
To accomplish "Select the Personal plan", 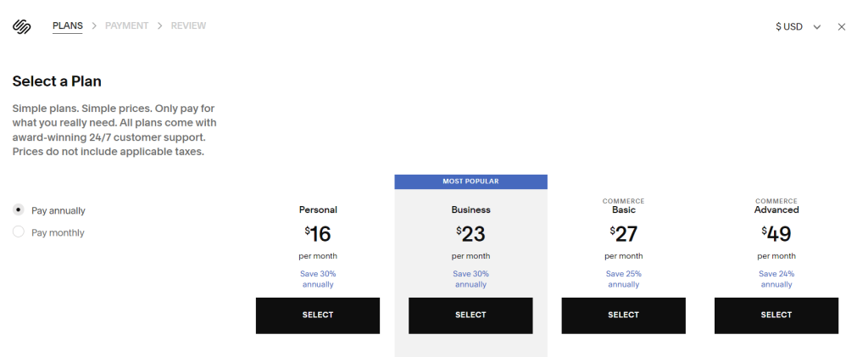I will pyautogui.click(x=318, y=315).
